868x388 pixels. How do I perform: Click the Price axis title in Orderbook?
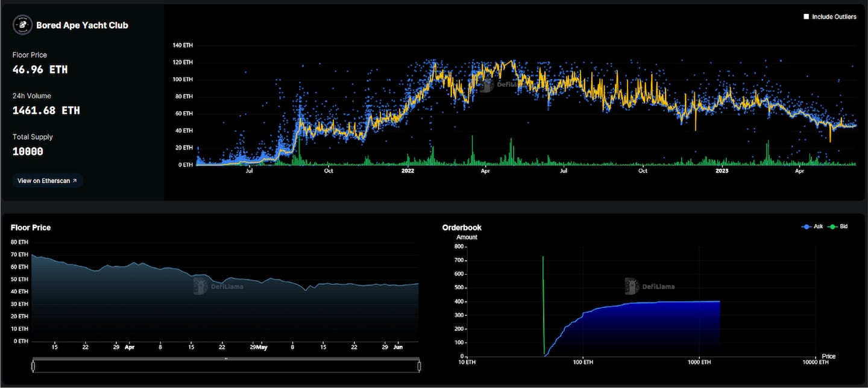coord(829,356)
